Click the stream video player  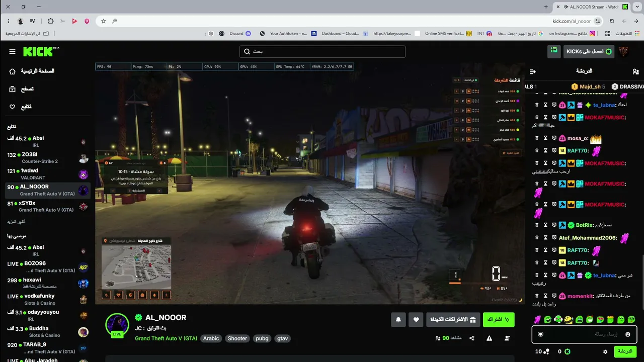tap(310, 183)
